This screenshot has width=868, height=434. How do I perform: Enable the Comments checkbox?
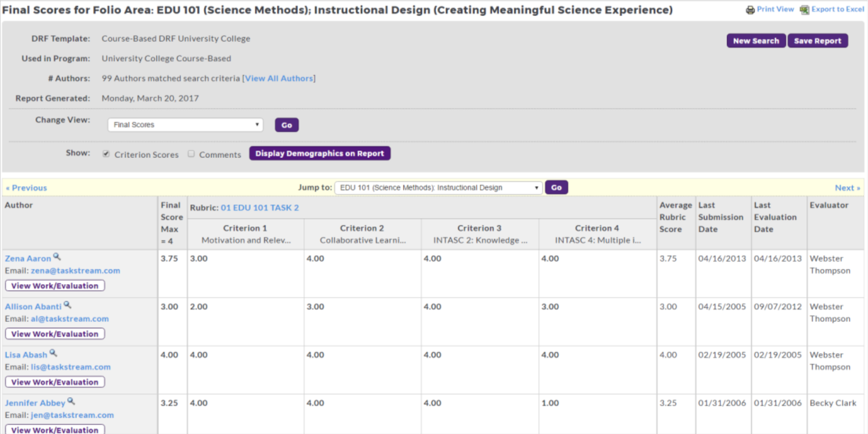(191, 154)
